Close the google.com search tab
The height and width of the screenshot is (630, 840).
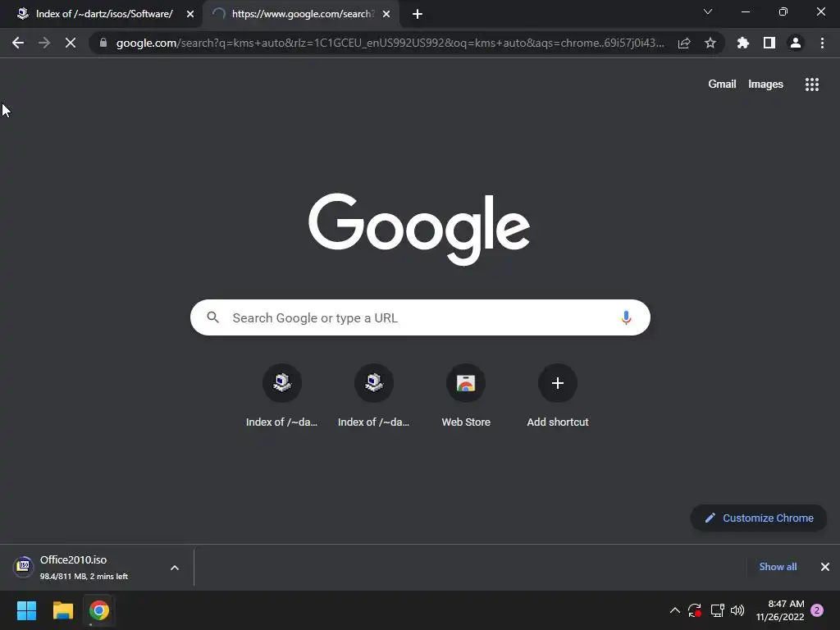pos(386,14)
